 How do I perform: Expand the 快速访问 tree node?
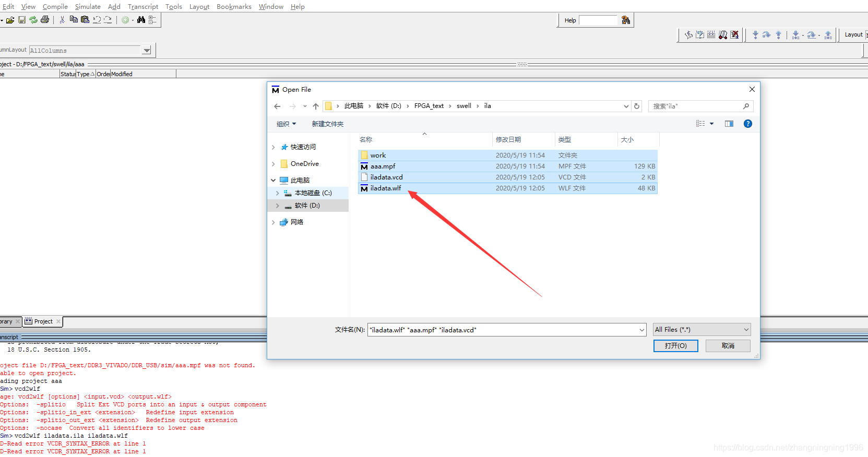[x=274, y=147]
